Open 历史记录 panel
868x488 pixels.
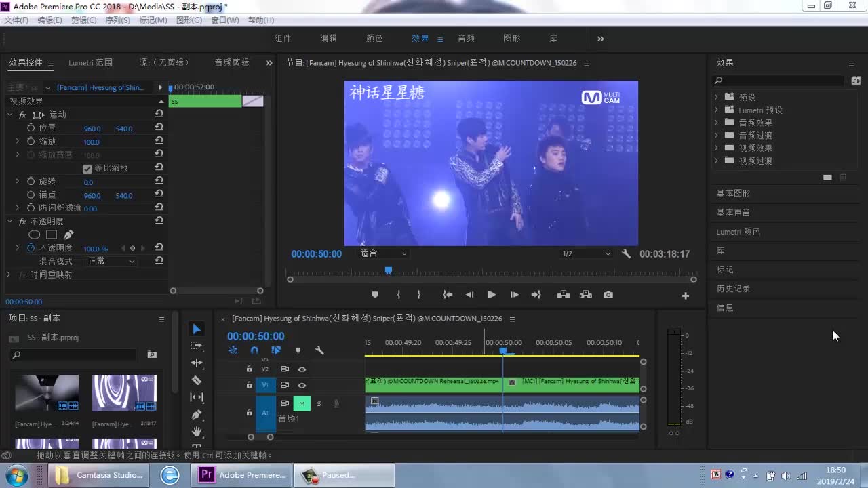pyautogui.click(x=733, y=289)
